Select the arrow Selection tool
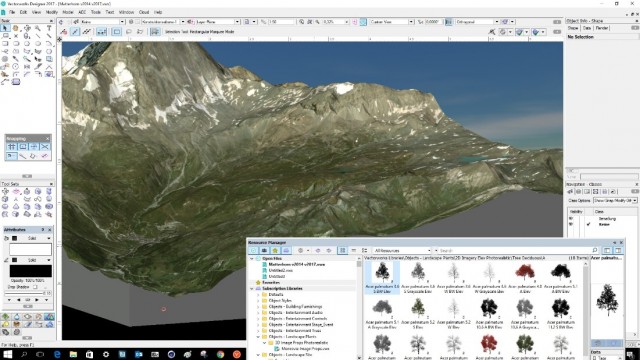 coord(5,28)
